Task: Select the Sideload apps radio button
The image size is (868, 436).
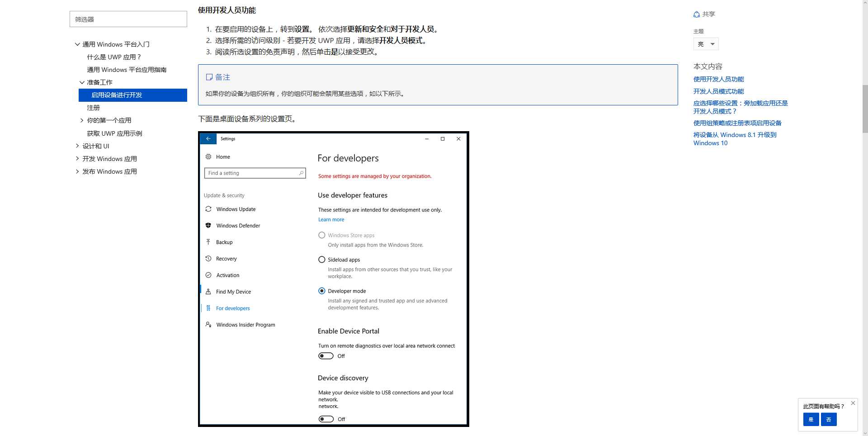Action: click(x=322, y=260)
